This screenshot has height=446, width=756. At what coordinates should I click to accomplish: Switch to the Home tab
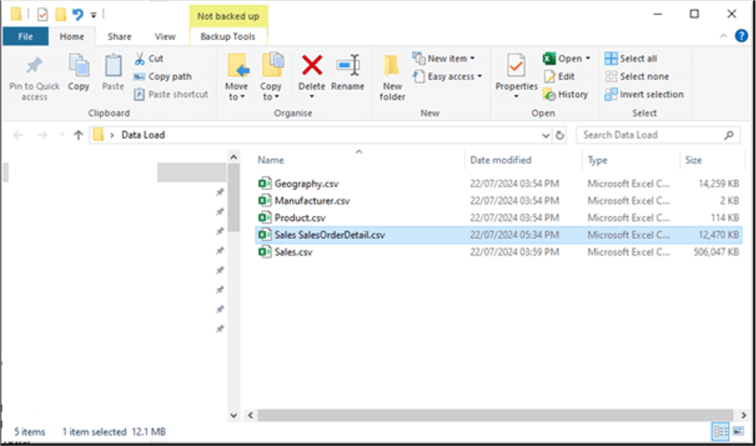pos(72,37)
